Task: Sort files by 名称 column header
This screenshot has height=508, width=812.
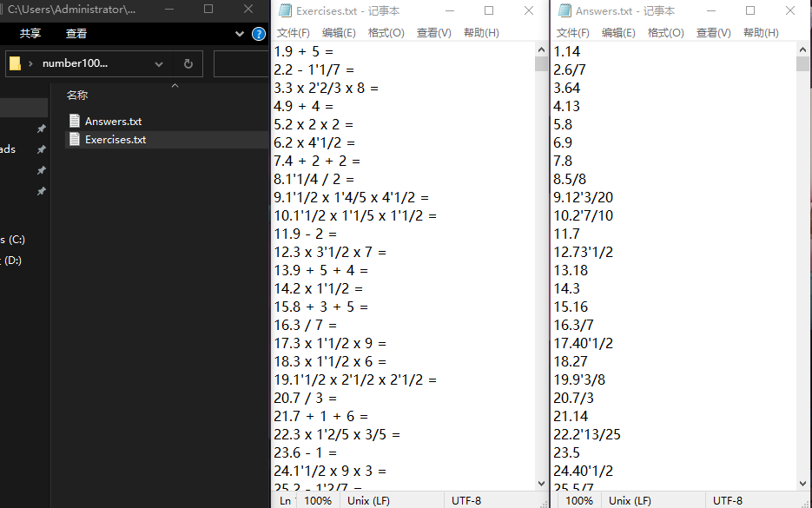Action: coord(77,96)
